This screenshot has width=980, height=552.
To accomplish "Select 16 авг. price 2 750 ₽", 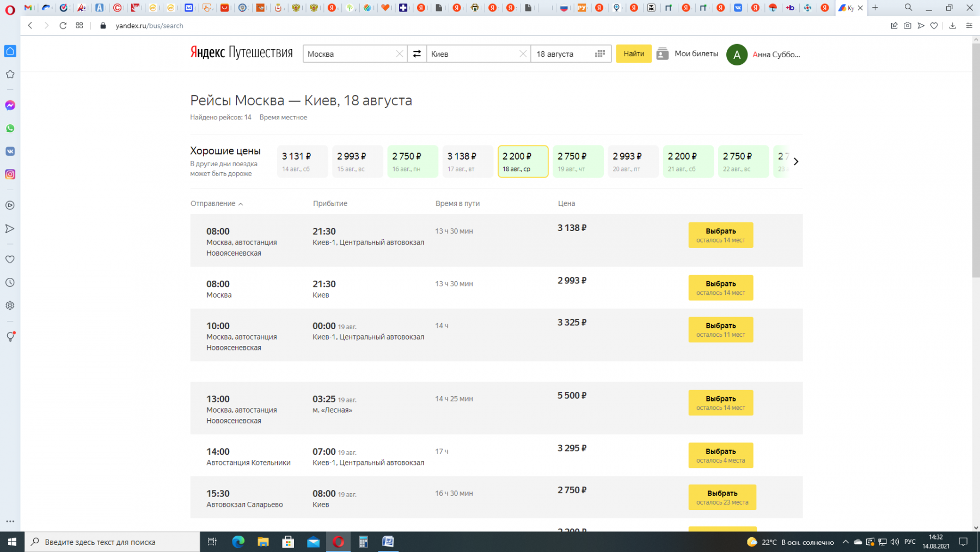I will (413, 161).
